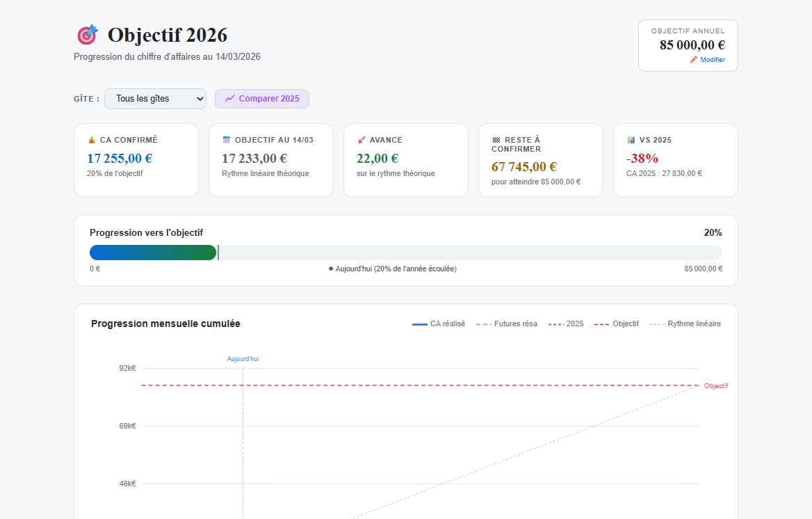Select the 17 233,00 € theoretical objective value

254,158
